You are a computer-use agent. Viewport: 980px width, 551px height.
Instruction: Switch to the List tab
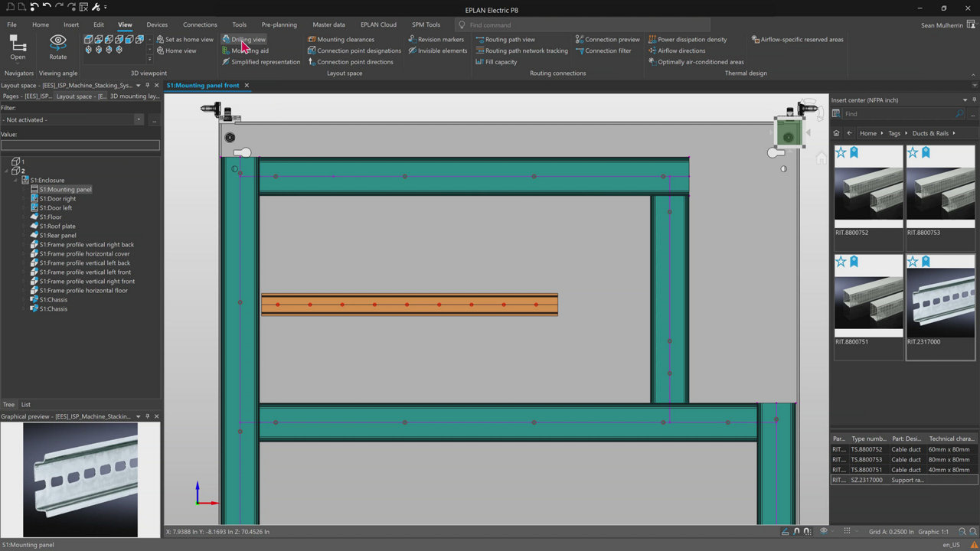26,404
